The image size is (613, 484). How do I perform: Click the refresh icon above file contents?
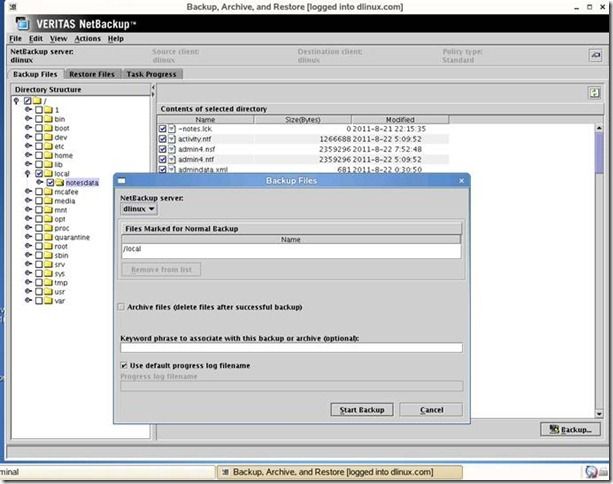pos(594,93)
